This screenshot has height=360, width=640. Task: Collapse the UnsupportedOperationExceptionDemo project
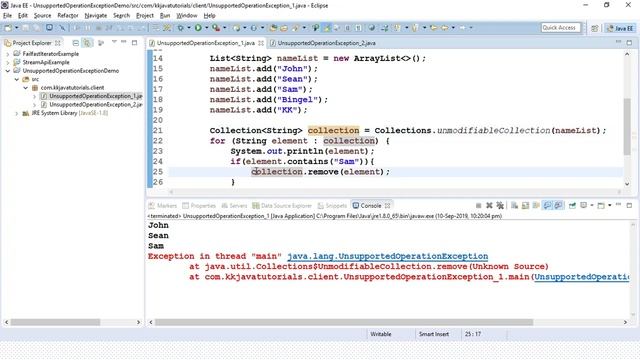(x=8, y=71)
